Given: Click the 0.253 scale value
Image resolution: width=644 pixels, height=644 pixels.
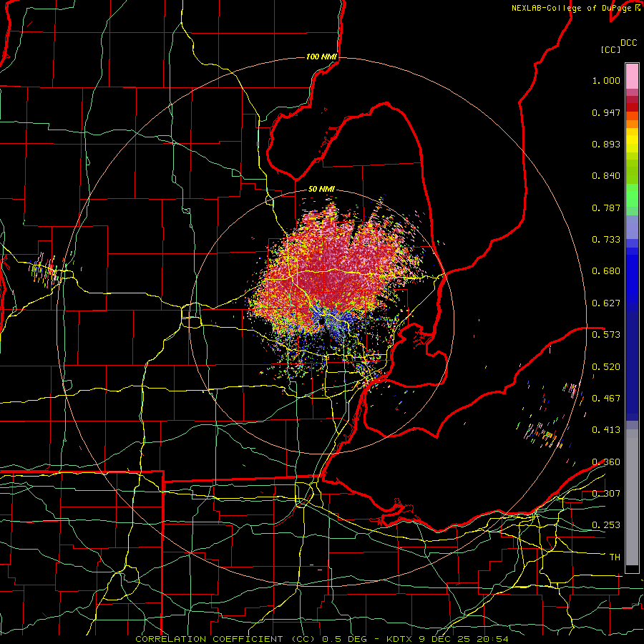Looking at the screenshot, I should point(606,525).
